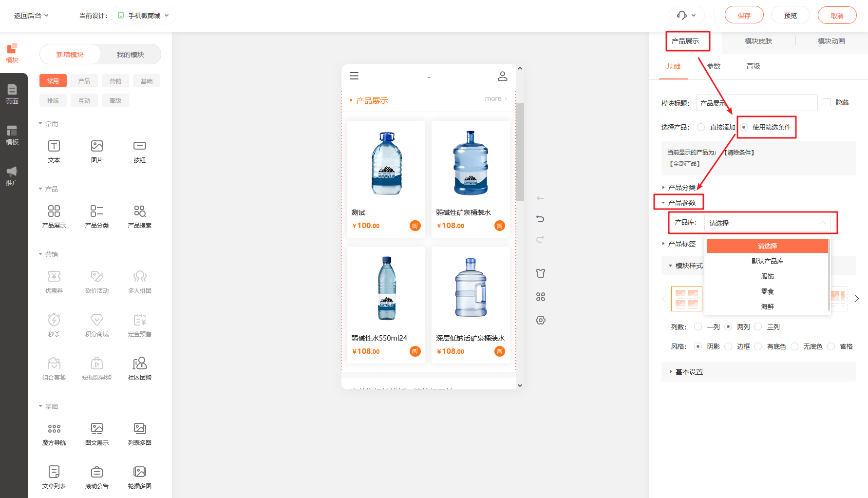Add the 文本 module
Screen dimensions: 868x498
pyautogui.click(x=54, y=151)
